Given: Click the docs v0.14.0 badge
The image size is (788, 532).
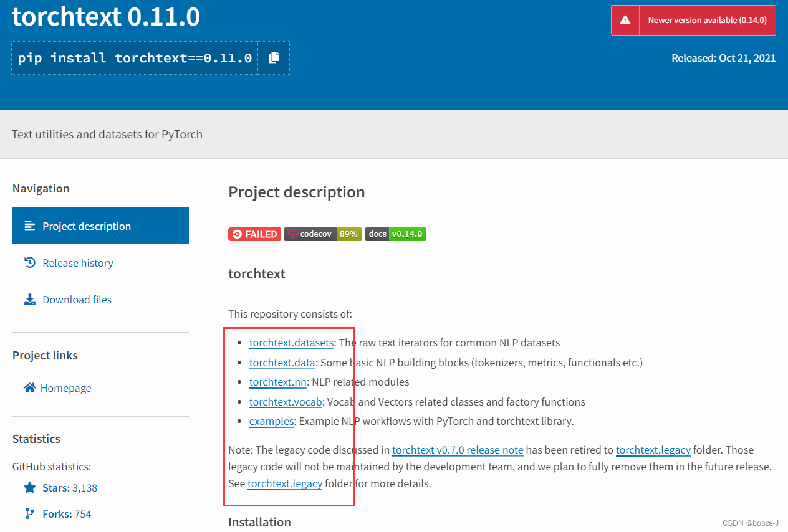Looking at the screenshot, I should click(x=395, y=234).
